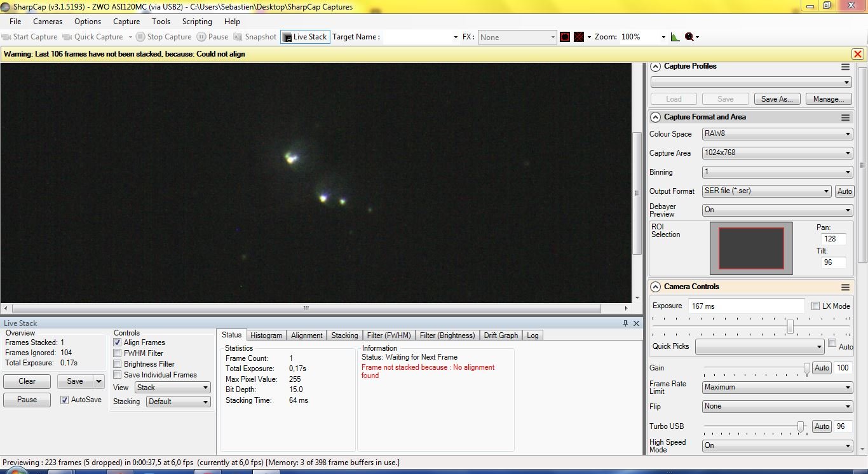Open the Capture Area dropdown
868x474 pixels.
click(x=777, y=153)
